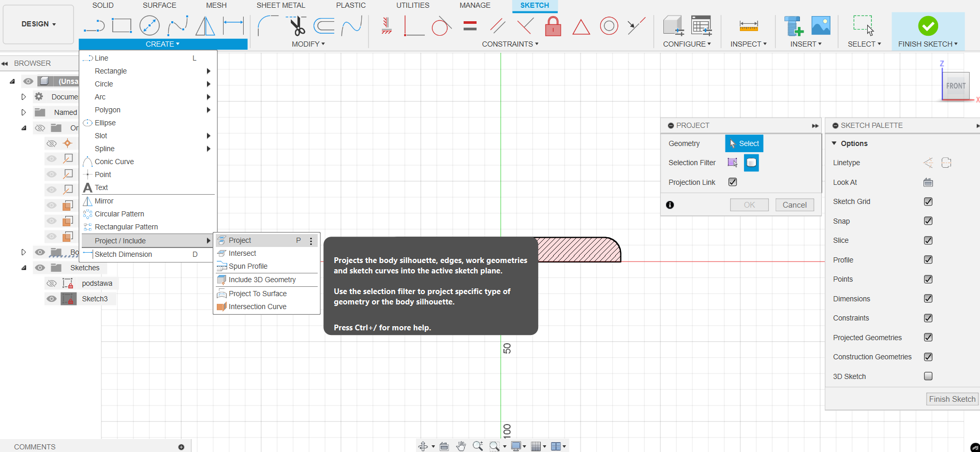The image size is (980, 452).
Task: Click the FRONT face of the view cube
Action: 955,85
